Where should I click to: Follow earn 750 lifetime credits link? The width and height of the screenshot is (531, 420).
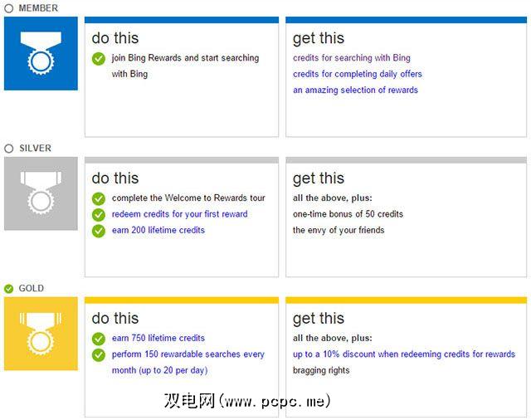click(x=158, y=338)
